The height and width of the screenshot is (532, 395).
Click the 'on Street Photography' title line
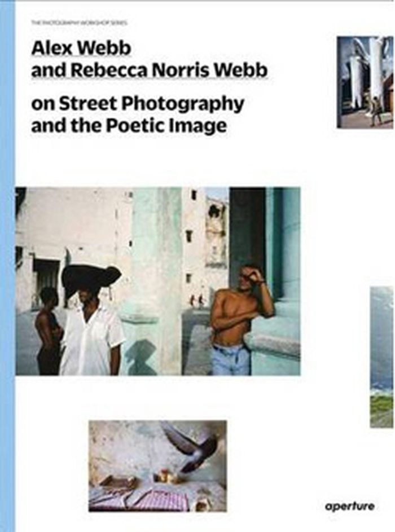138,104
